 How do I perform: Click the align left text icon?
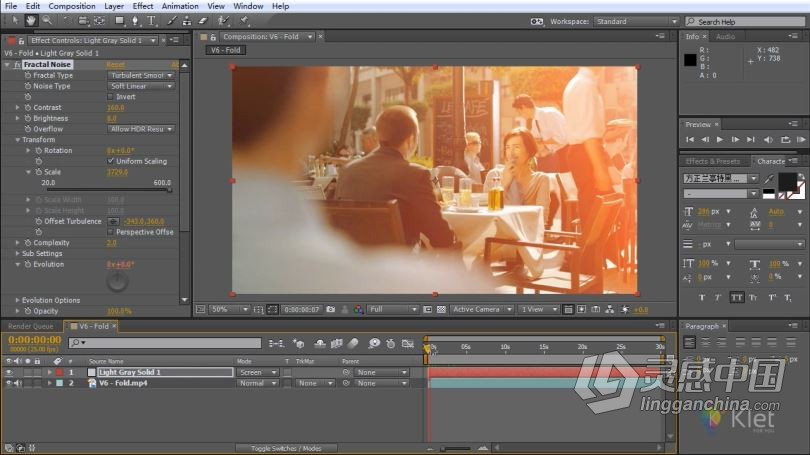click(x=690, y=342)
